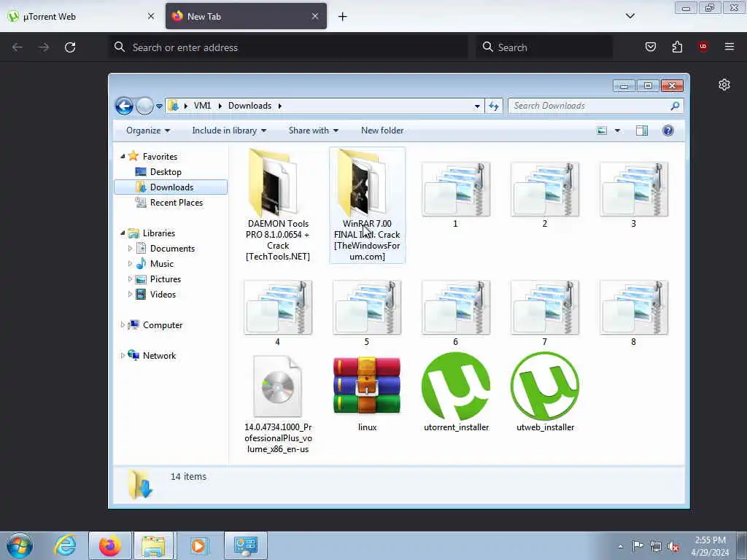Open the Organize dropdown
The width and height of the screenshot is (747, 560).
tap(147, 131)
